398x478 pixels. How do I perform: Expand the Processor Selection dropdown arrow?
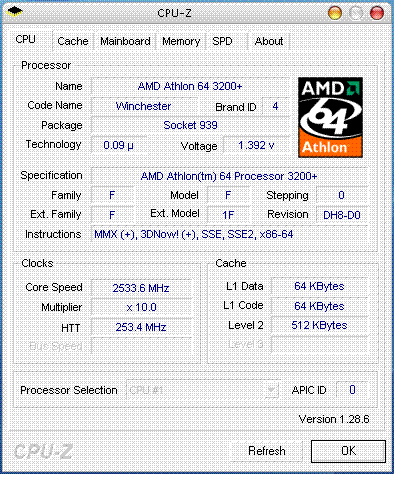click(x=272, y=389)
